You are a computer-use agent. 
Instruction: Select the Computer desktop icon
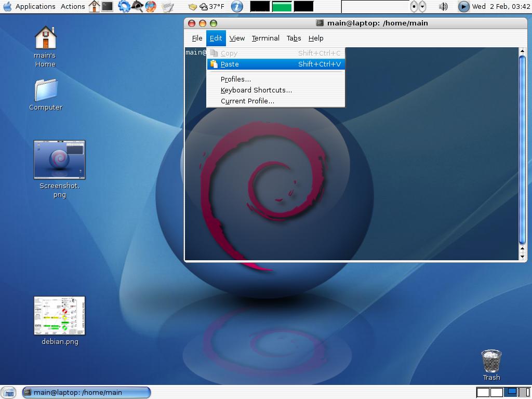[46, 95]
